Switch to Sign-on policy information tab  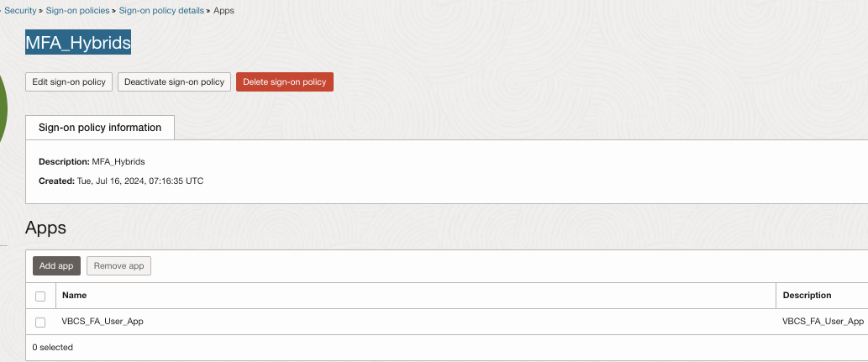[x=100, y=128]
